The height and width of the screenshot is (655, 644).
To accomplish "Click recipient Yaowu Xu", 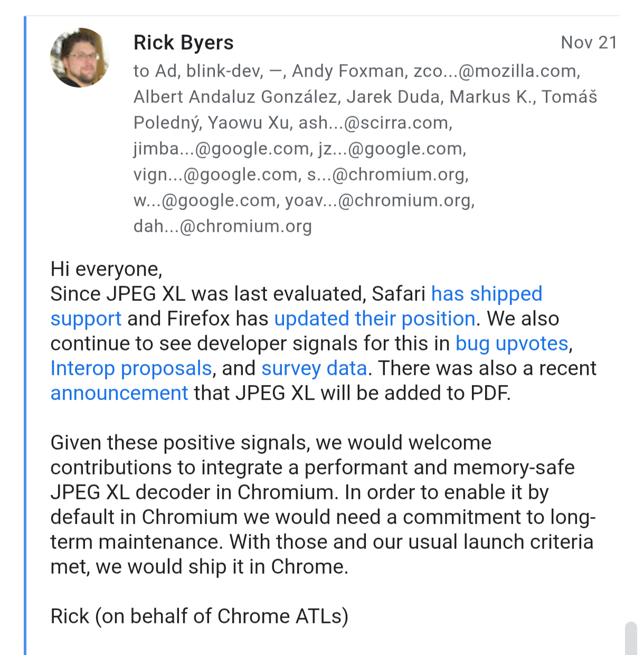I will tap(248, 123).
